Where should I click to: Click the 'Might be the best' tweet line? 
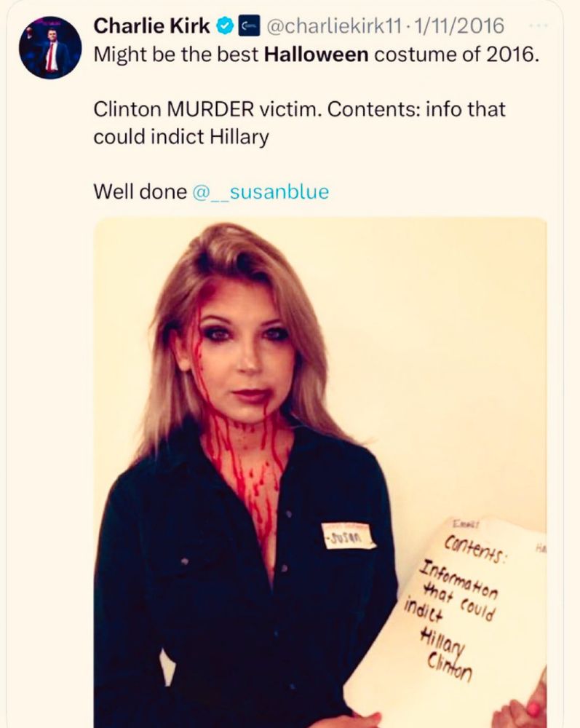pyautogui.click(x=317, y=55)
